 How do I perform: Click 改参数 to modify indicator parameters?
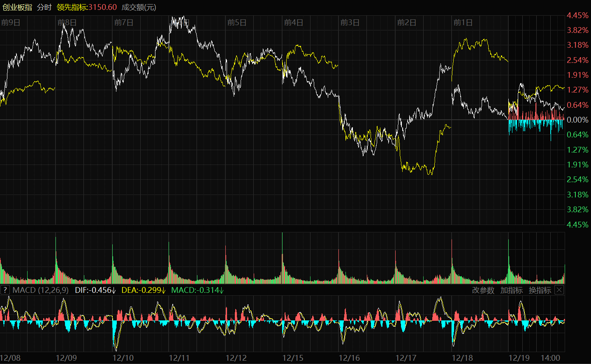click(x=483, y=290)
